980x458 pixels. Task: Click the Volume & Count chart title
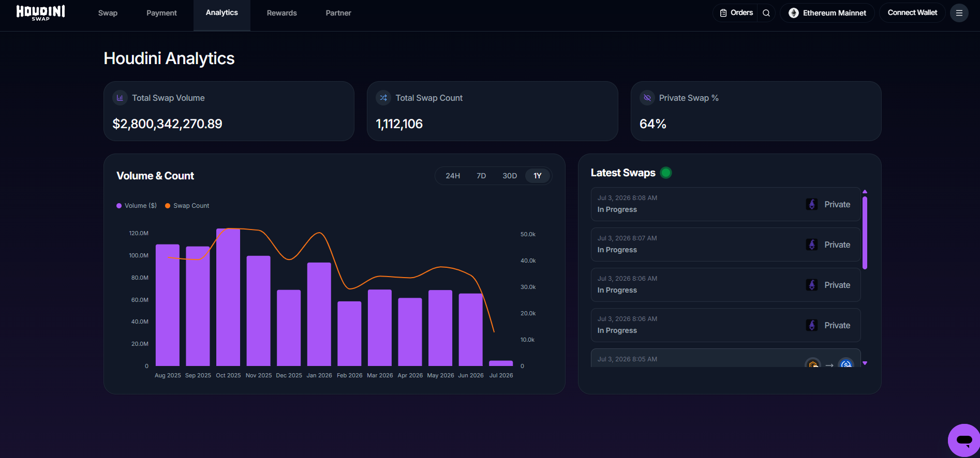point(155,176)
